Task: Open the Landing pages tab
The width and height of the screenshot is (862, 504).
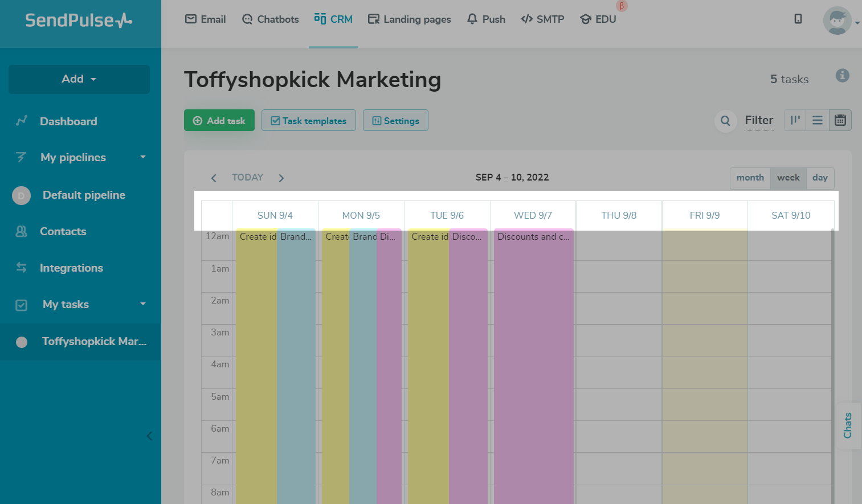Action: [410, 19]
